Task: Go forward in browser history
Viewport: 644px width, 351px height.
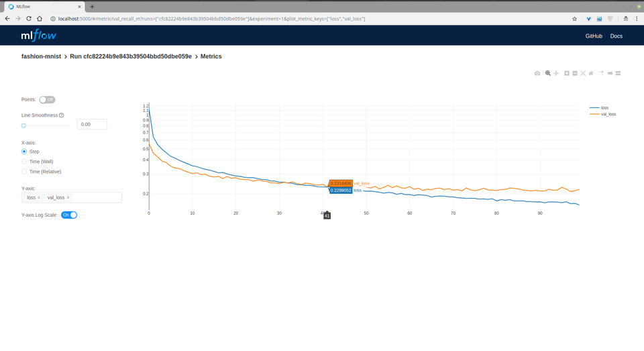Action: coord(18,19)
